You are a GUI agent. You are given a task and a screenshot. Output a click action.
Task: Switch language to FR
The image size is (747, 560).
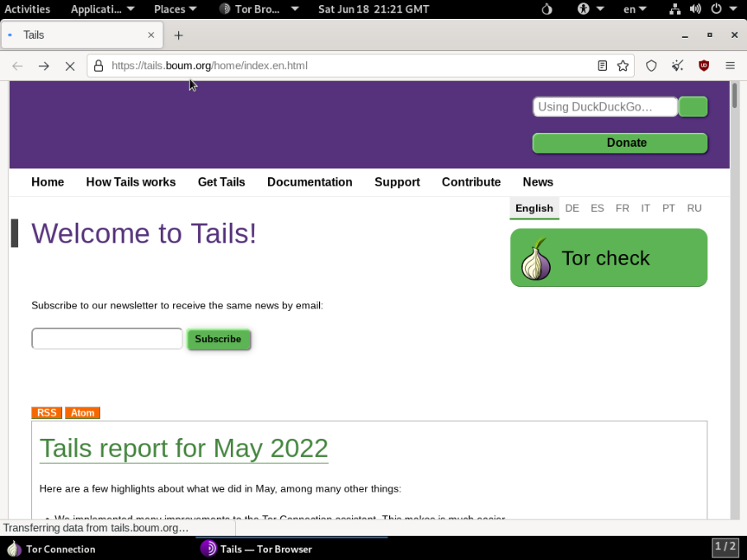click(x=622, y=209)
